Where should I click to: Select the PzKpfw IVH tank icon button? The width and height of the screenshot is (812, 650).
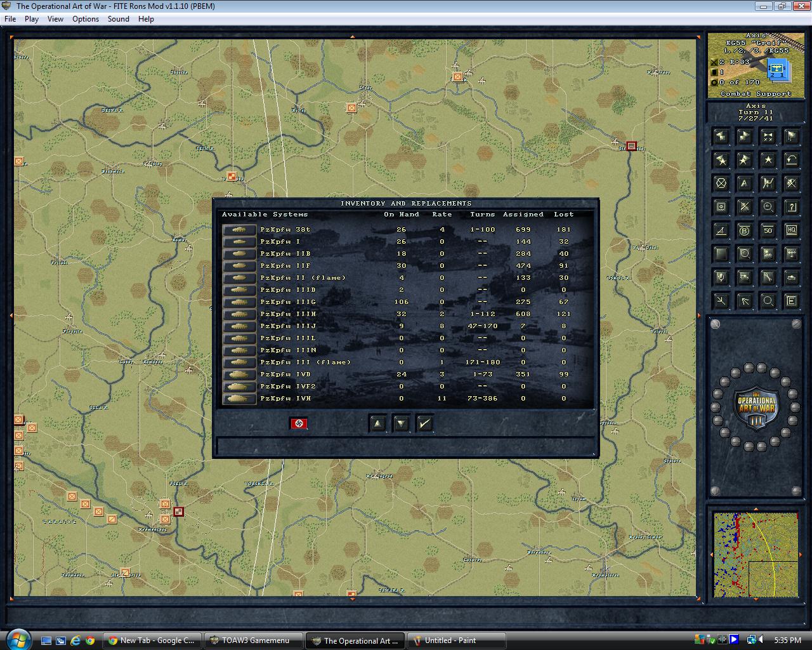[239, 399]
